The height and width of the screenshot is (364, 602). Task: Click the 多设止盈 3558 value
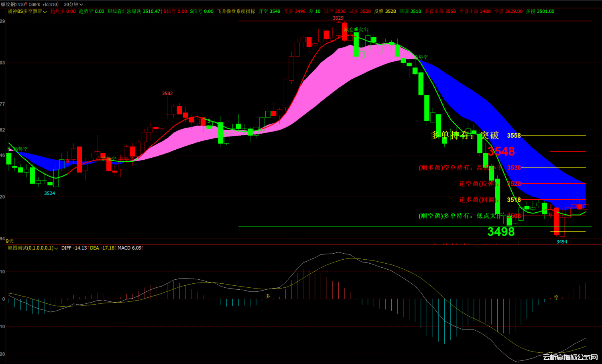[440, 11]
